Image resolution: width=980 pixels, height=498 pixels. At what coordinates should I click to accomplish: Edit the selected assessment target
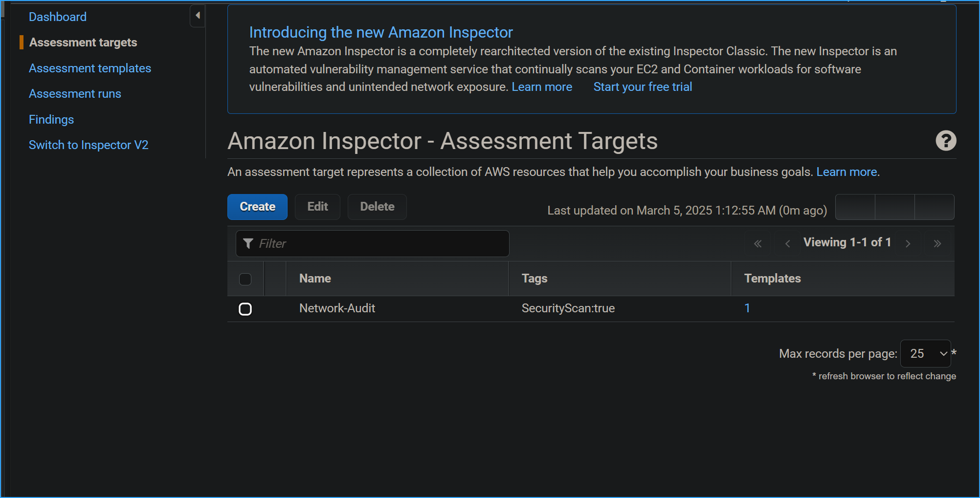pos(317,207)
